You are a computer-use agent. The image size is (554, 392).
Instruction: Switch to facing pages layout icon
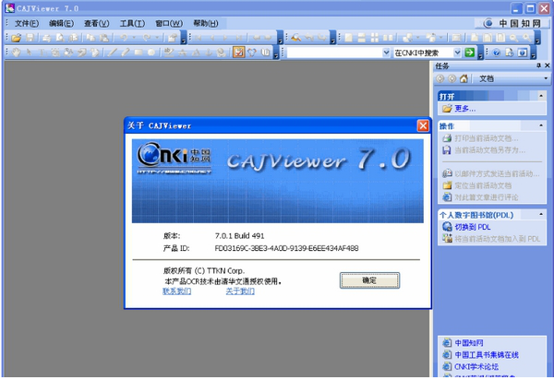tap(388, 38)
